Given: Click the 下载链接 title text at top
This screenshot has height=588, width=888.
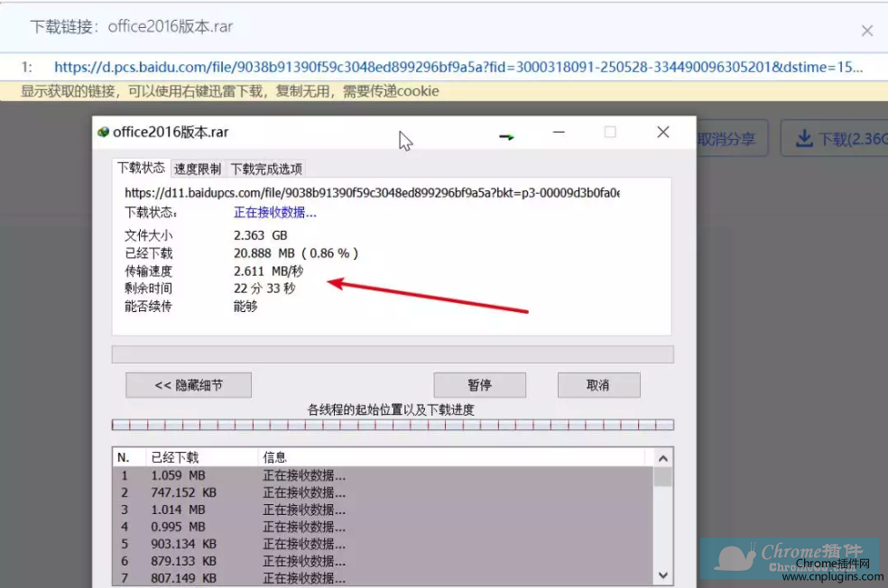Looking at the screenshot, I should 132,26.
